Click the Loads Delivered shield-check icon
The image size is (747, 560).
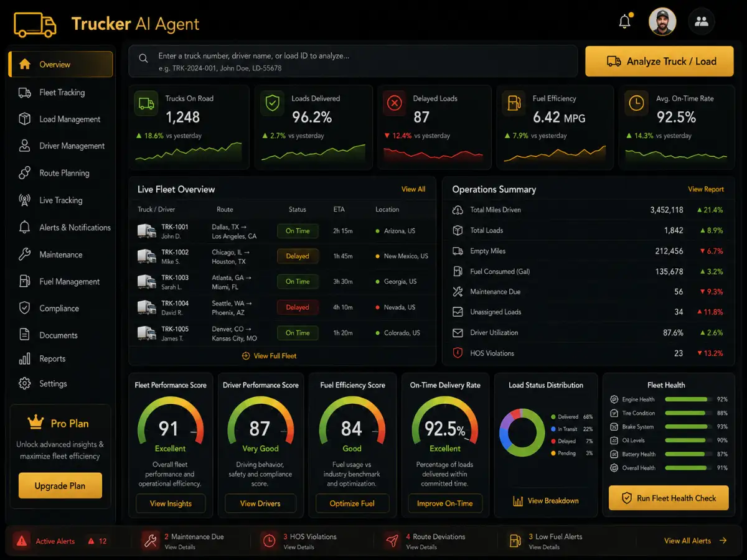[273, 104]
